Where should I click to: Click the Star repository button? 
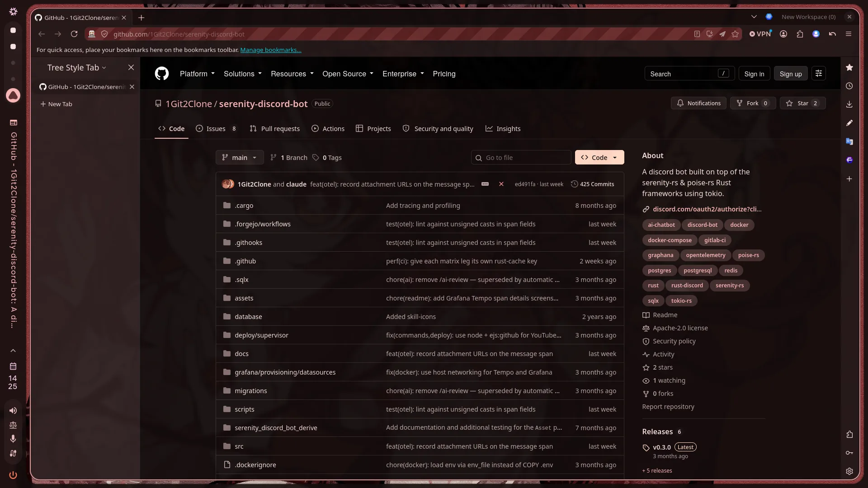coord(802,103)
